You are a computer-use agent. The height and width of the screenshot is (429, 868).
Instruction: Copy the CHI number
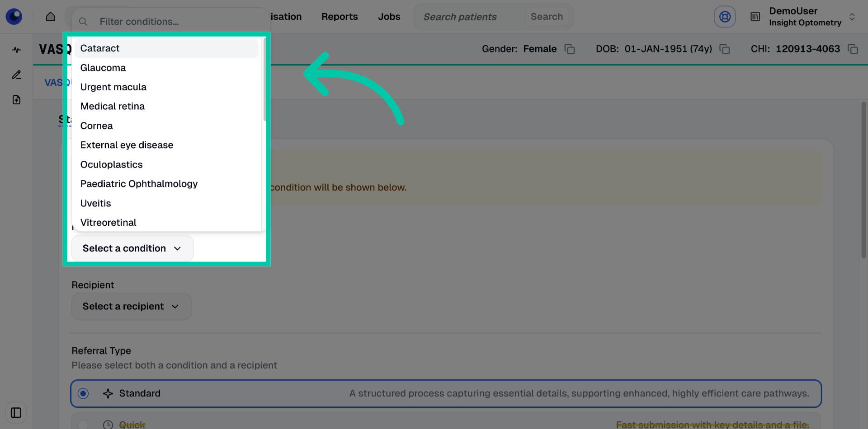coord(853,49)
